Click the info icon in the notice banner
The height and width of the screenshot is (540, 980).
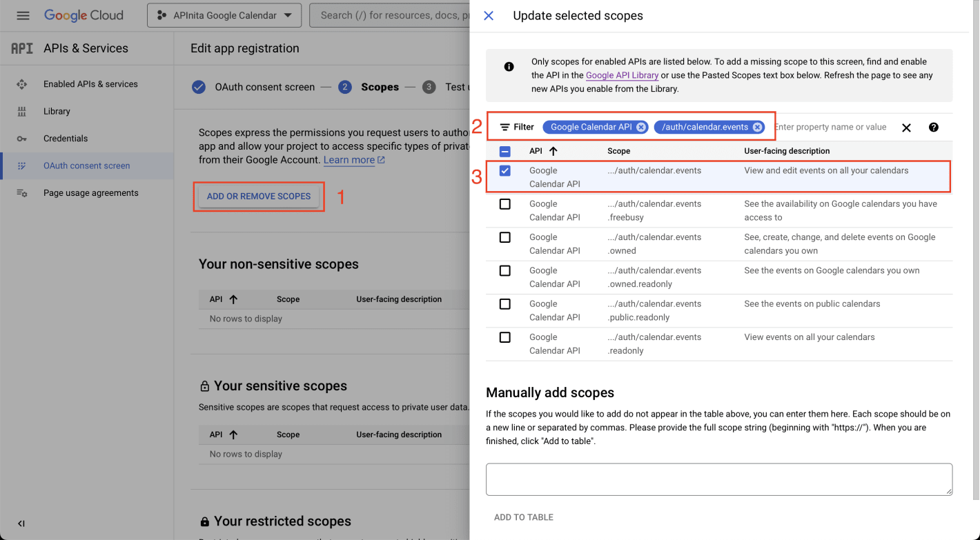pyautogui.click(x=509, y=66)
